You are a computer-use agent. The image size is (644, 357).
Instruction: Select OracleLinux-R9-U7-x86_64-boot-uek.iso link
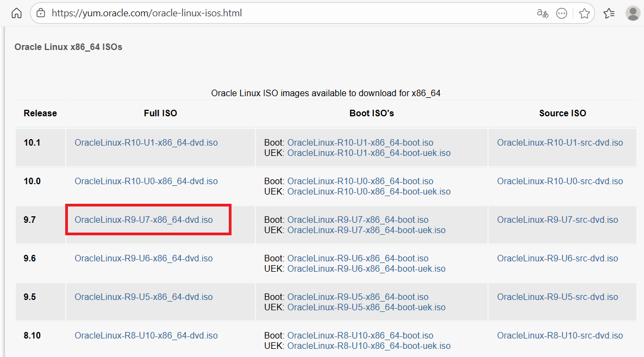click(366, 230)
